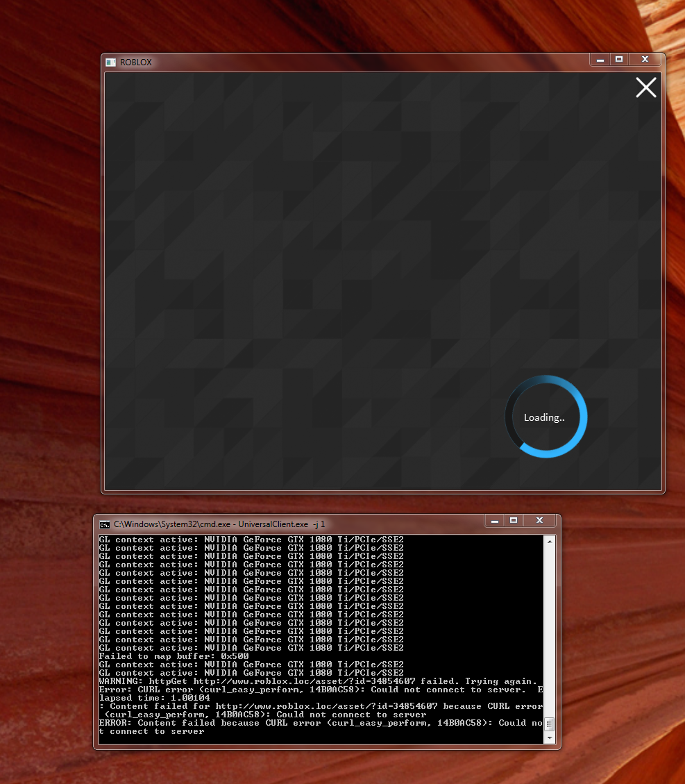Close the cmd.exe console window
This screenshot has height=784, width=685.
(539, 520)
